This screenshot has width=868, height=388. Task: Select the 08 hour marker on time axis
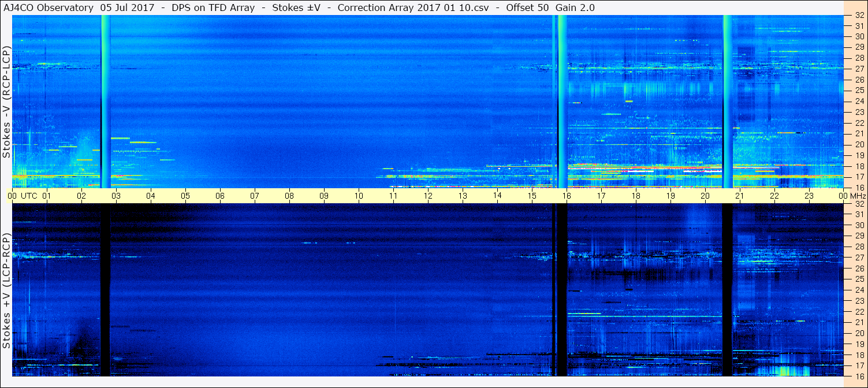pyautogui.click(x=289, y=196)
